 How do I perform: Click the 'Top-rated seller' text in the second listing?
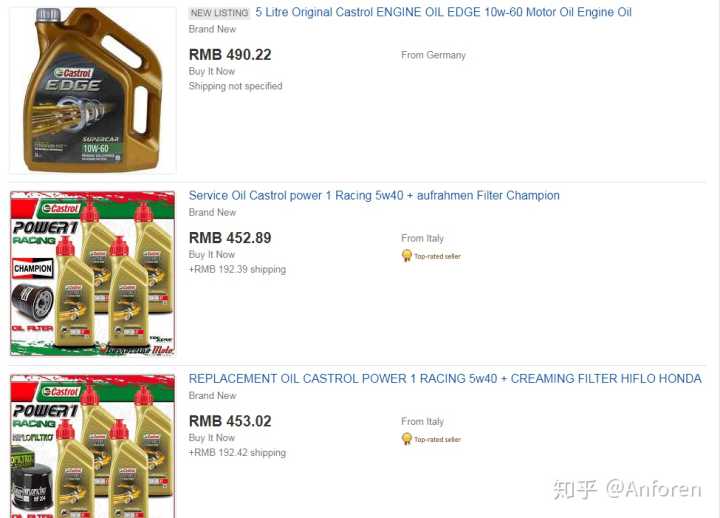pos(437,256)
